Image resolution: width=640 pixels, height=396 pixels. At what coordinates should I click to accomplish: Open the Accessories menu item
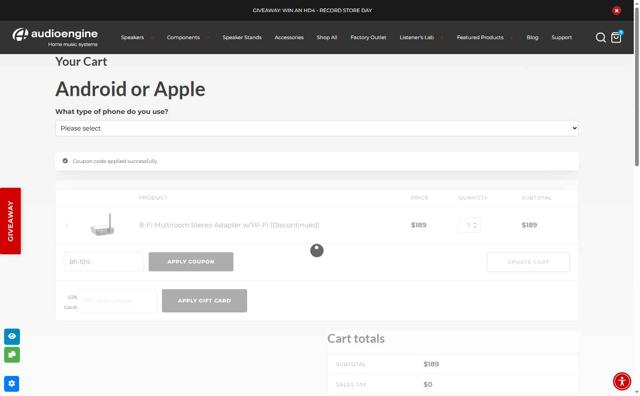pos(289,37)
